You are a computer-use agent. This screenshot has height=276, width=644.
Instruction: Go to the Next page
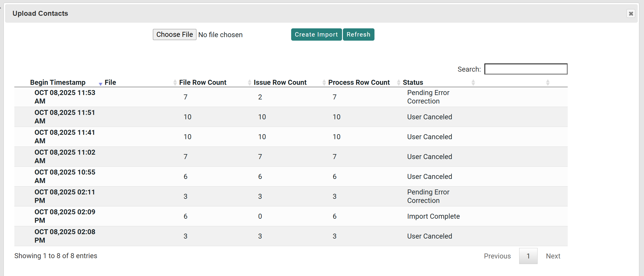click(553, 256)
